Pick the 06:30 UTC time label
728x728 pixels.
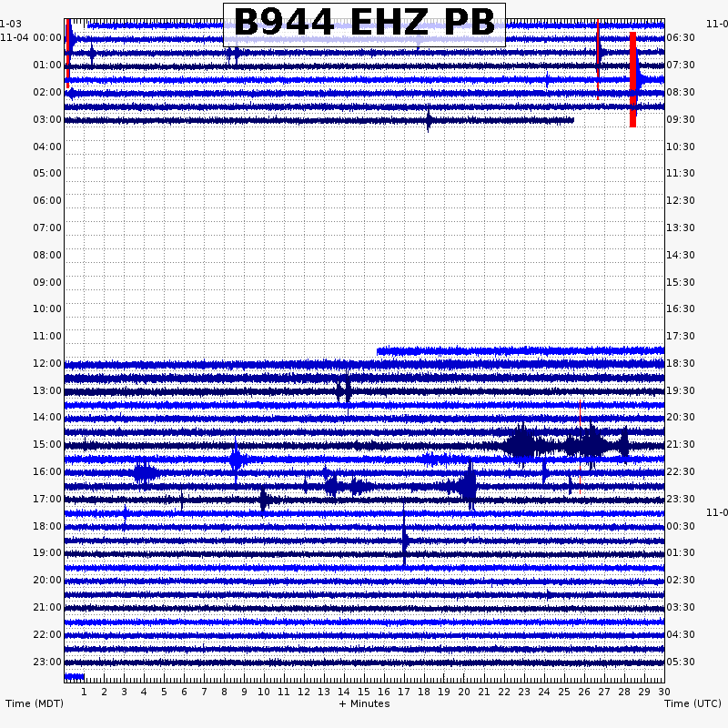(x=681, y=37)
